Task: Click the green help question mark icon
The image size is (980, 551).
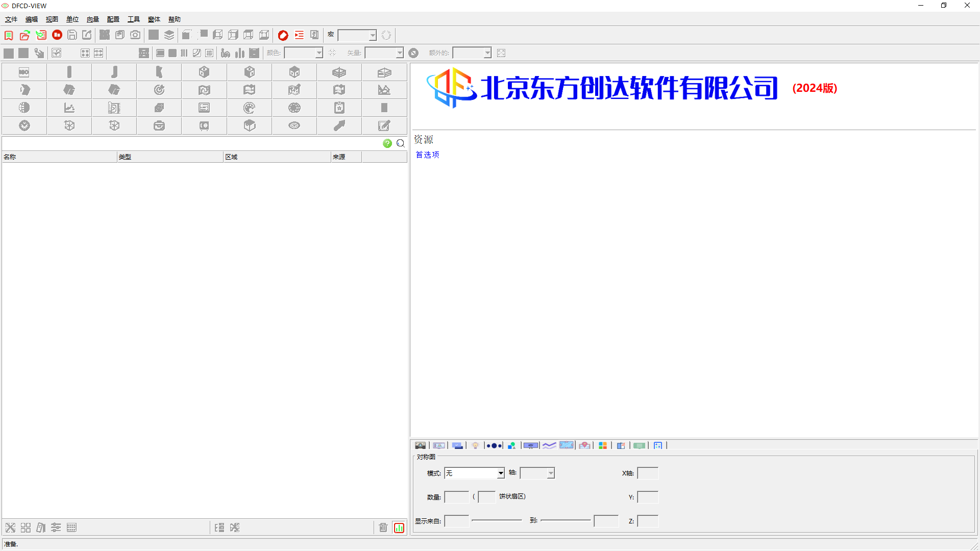Action: (x=387, y=143)
